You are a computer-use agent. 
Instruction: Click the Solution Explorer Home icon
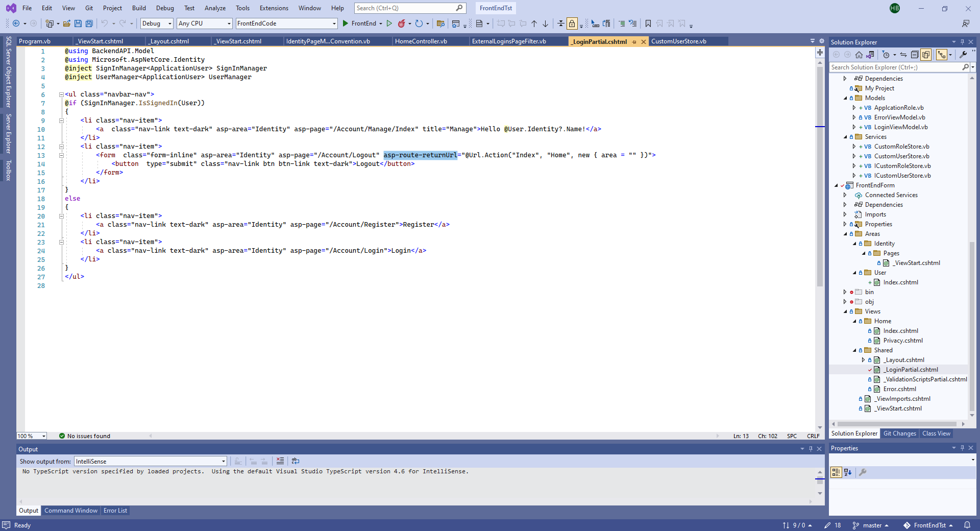pyautogui.click(x=859, y=55)
